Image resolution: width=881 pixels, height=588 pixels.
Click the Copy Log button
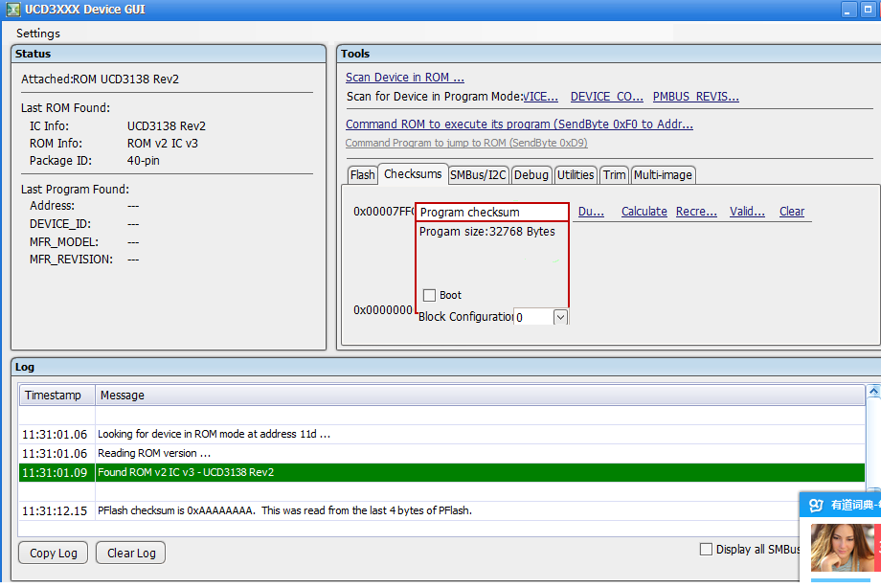tap(54, 554)
